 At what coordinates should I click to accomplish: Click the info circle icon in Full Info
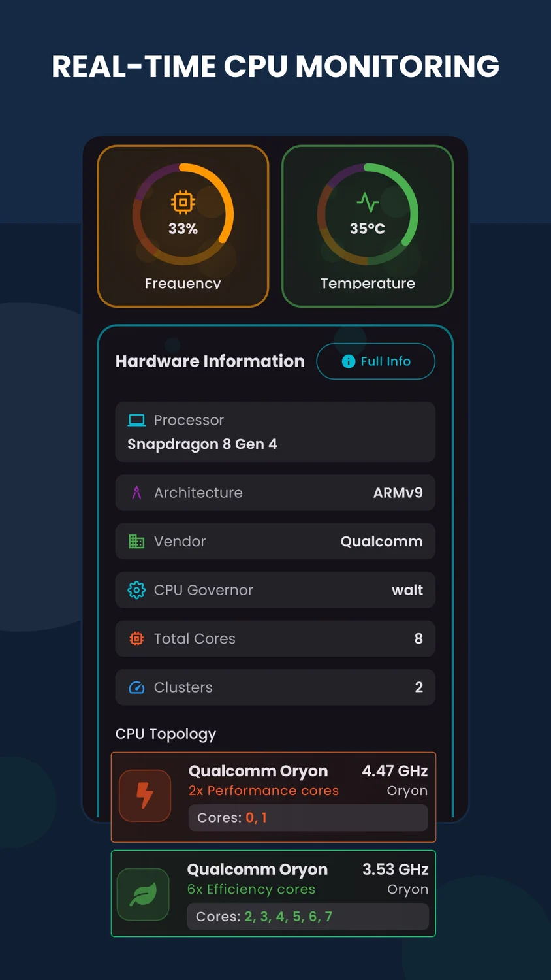point(349,361)
